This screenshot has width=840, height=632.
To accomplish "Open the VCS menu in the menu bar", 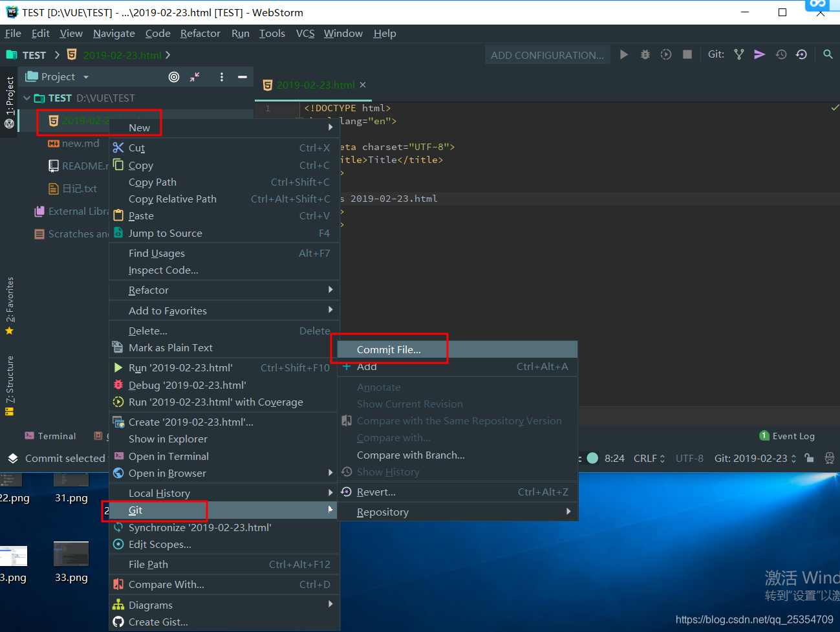I will [305, 33].
